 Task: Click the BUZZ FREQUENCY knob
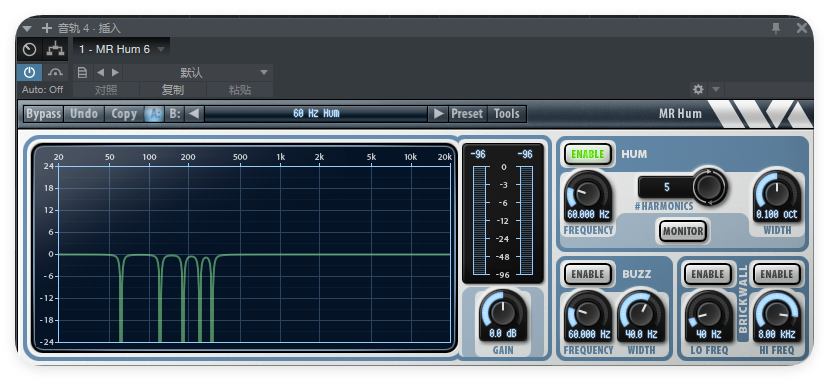(588, 313)
